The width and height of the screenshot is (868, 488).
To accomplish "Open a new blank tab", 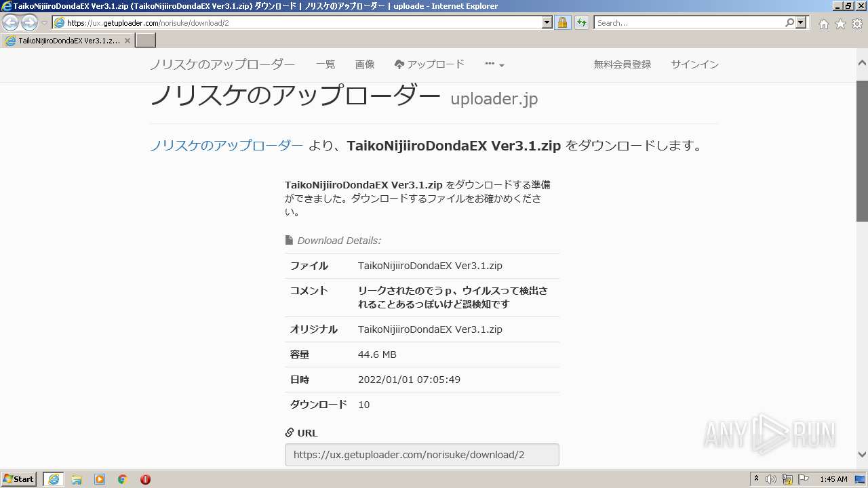I will point(146,41).
